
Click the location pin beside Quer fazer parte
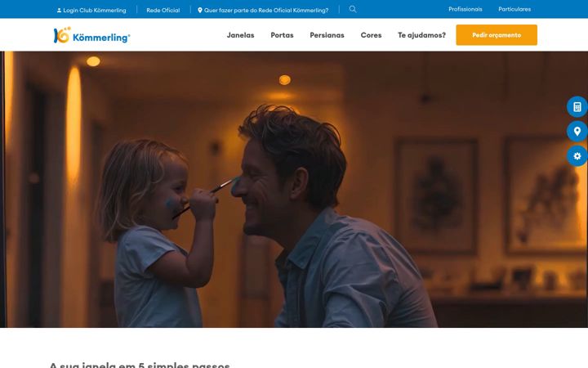click(200, 10)
